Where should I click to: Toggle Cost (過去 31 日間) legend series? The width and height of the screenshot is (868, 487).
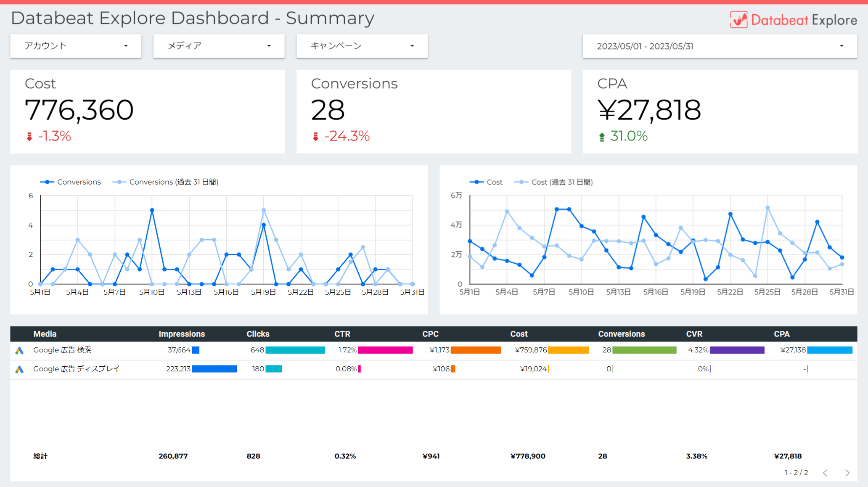[x=553, y=182]
